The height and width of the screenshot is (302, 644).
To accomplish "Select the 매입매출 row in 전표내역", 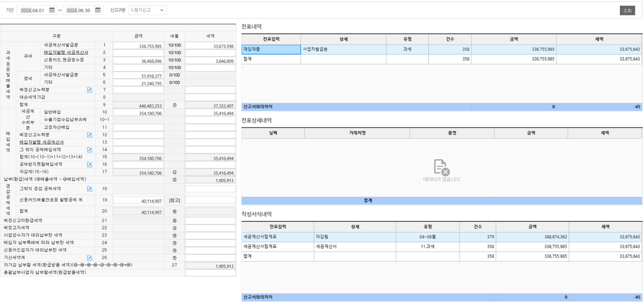I will tap(271, 49).
